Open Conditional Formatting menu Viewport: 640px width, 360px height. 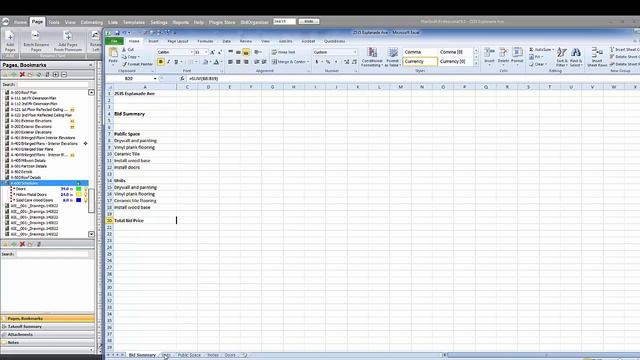point(372,57)
